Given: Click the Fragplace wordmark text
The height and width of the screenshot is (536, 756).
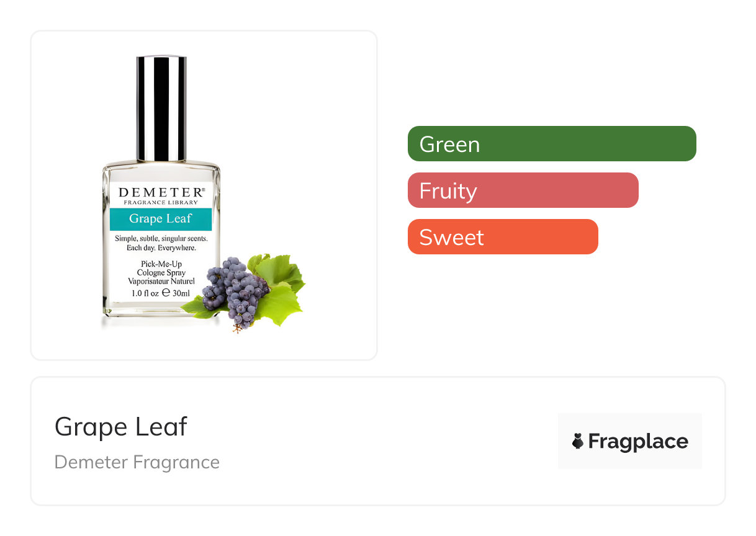Looking at the screenshot, I should 638,441.
